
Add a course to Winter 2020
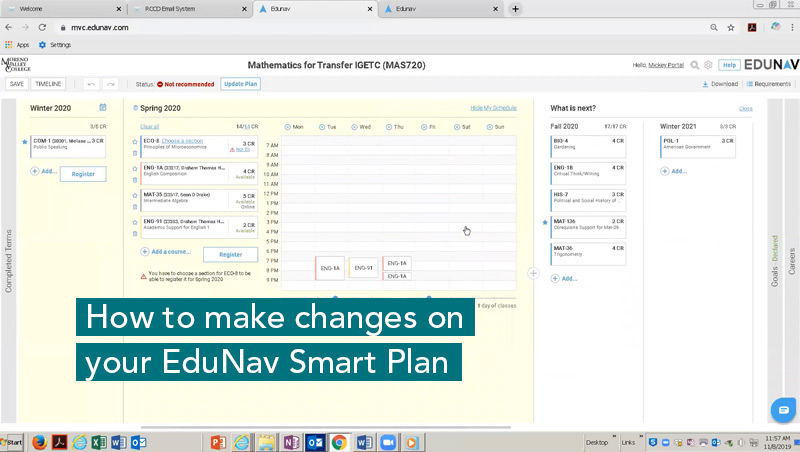[43, 171]
